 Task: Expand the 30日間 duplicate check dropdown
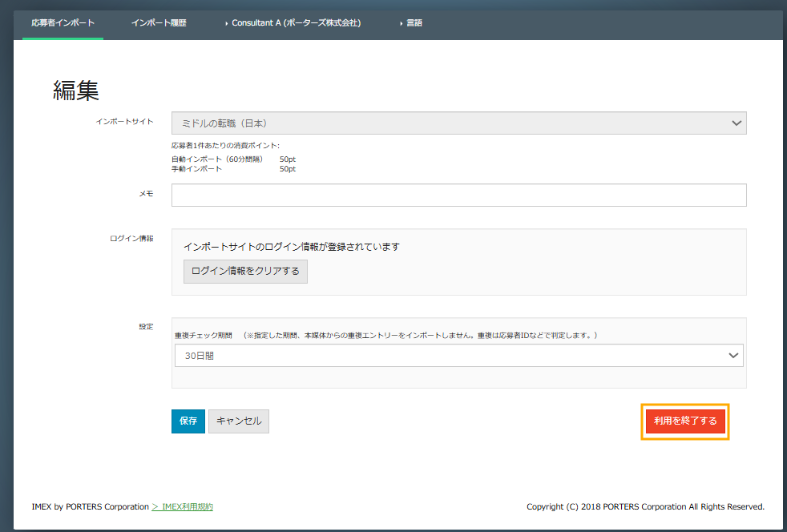tap(449, 356)
